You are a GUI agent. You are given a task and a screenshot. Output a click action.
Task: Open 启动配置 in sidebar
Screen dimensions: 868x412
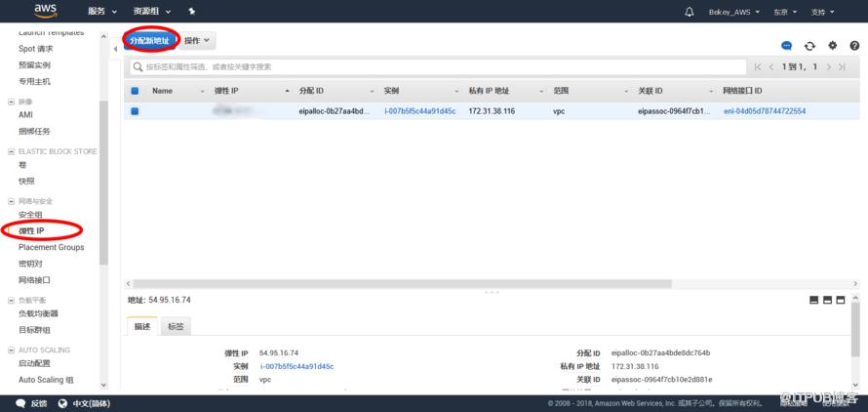[34, 364]
